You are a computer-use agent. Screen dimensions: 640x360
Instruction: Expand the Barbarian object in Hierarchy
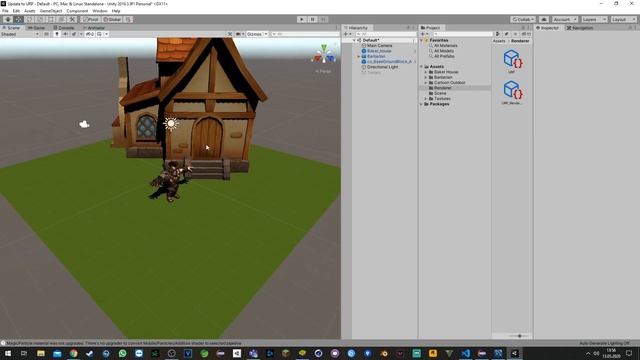point(359,56)
